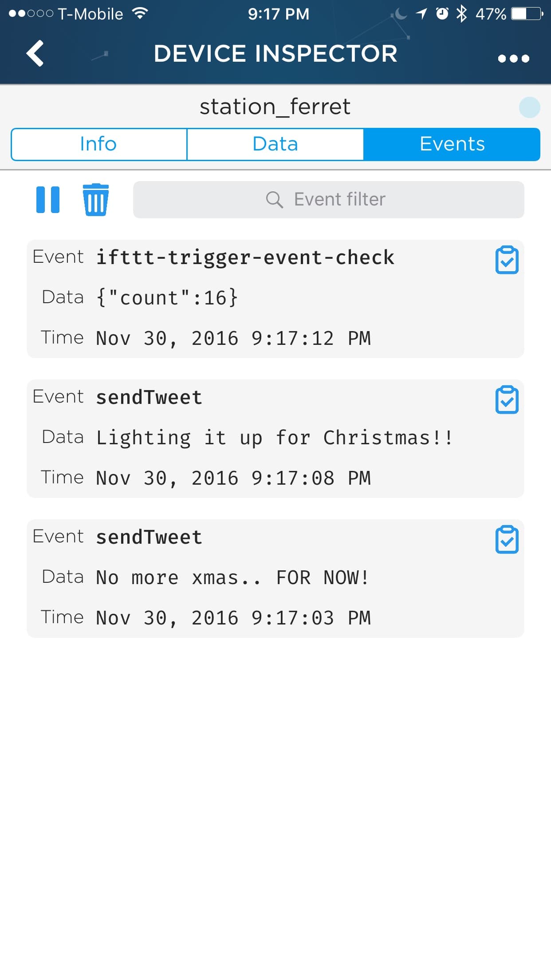Switch to the Data tab
Screen dimensions: 551x980
coord(275,144)
